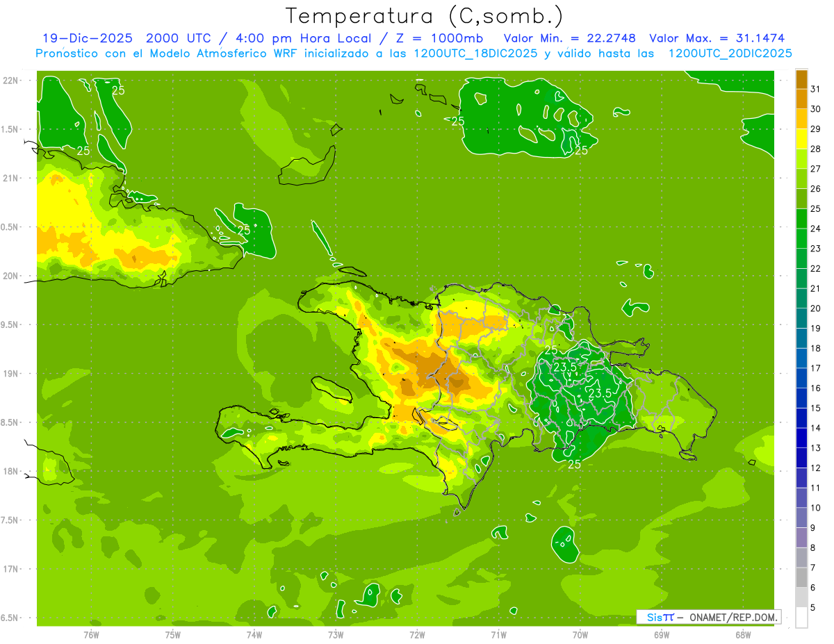Select the "68W" longitude label

(x=743, y=635)
